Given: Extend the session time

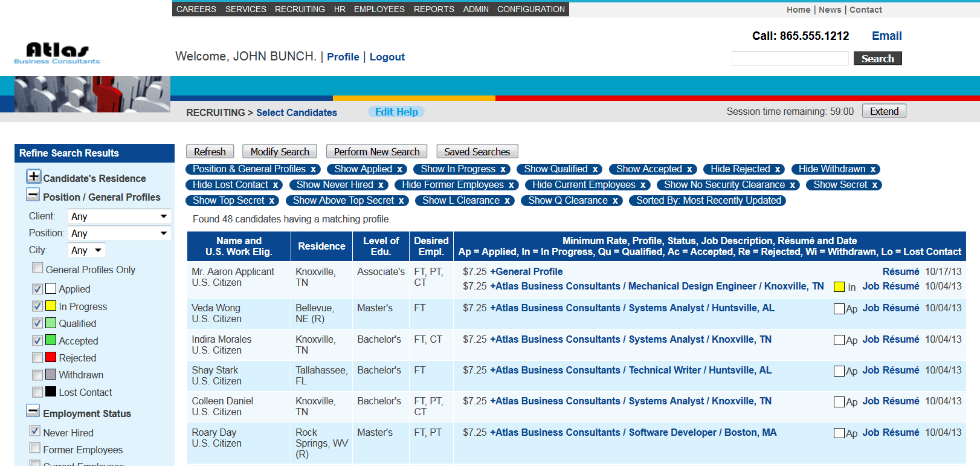Looking at the screenshot, I should click(x=884, y=111).
